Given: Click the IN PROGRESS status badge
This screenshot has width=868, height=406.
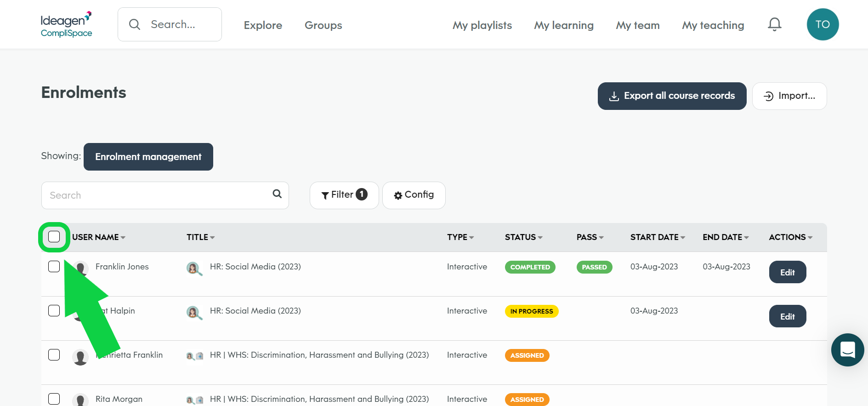Looking at the screenshot, I should click(x=532, y=311).
